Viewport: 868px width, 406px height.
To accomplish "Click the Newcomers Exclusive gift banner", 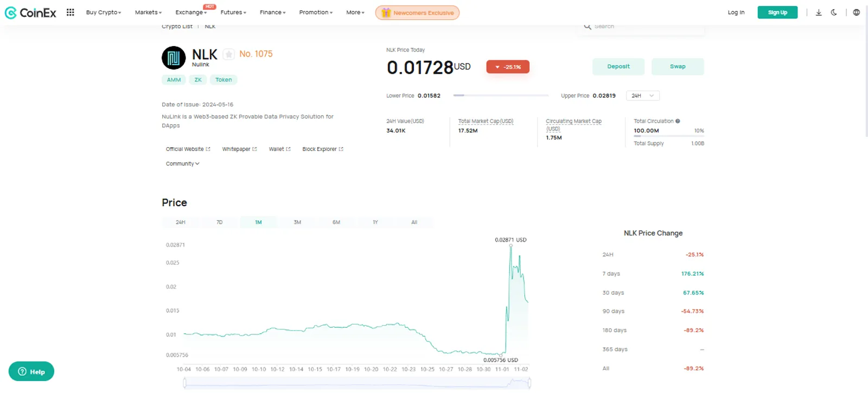I will 417,12.
